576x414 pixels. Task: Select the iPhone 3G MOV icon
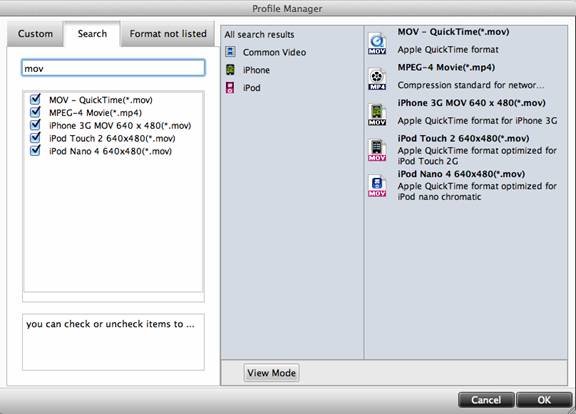(377, 114)
